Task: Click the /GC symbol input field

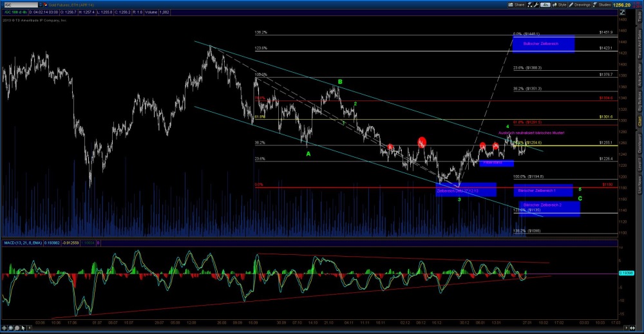Action: tap(18, 4)
